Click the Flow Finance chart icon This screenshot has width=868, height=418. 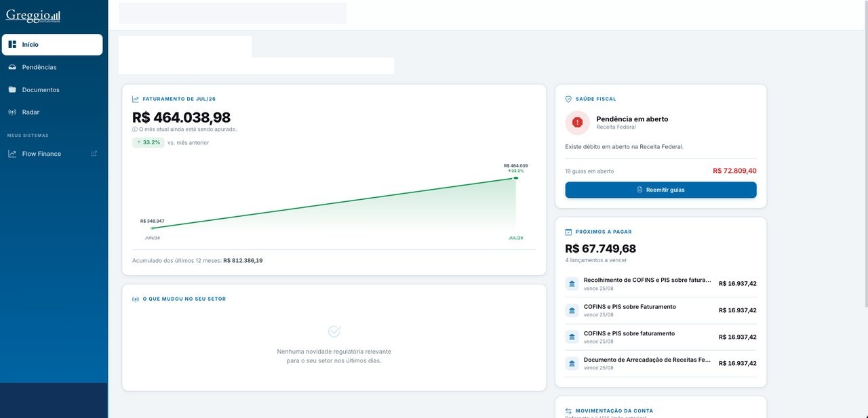[x=12, y=154]
